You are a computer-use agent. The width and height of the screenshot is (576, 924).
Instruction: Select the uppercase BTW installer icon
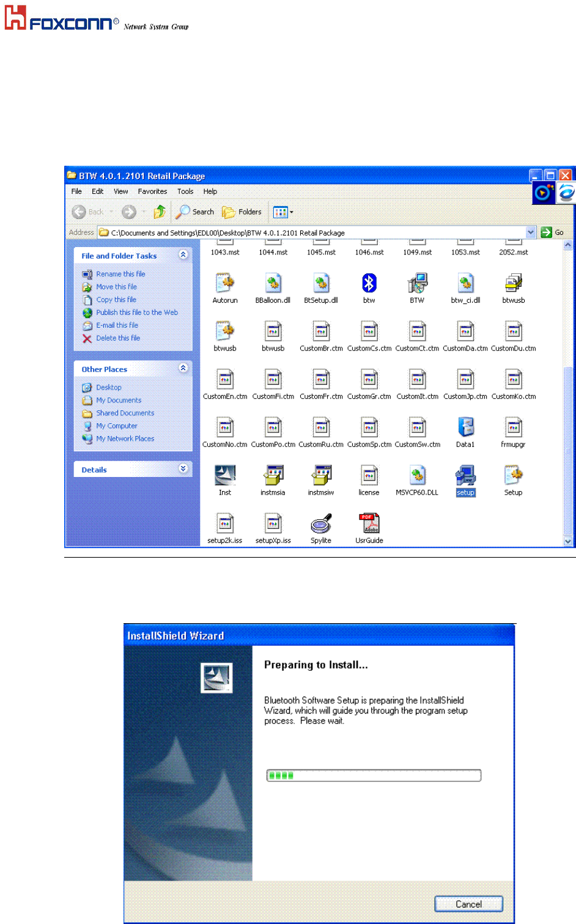(417, 283)
